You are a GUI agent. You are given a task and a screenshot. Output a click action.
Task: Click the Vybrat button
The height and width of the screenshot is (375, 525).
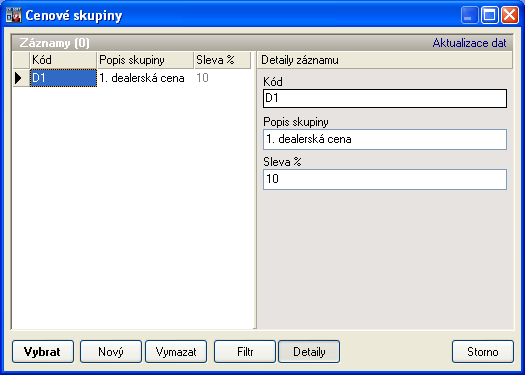point(43,352)
